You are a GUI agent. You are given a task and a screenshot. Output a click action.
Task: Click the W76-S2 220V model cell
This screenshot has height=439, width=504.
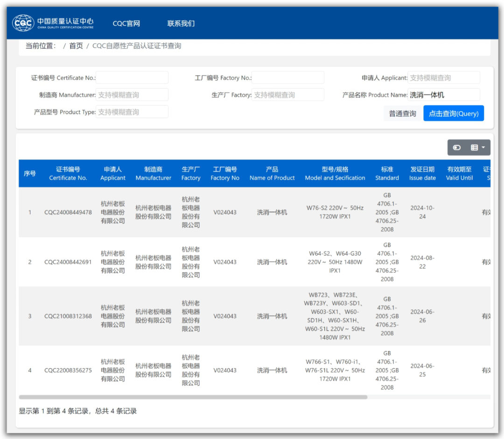[335, 212]
